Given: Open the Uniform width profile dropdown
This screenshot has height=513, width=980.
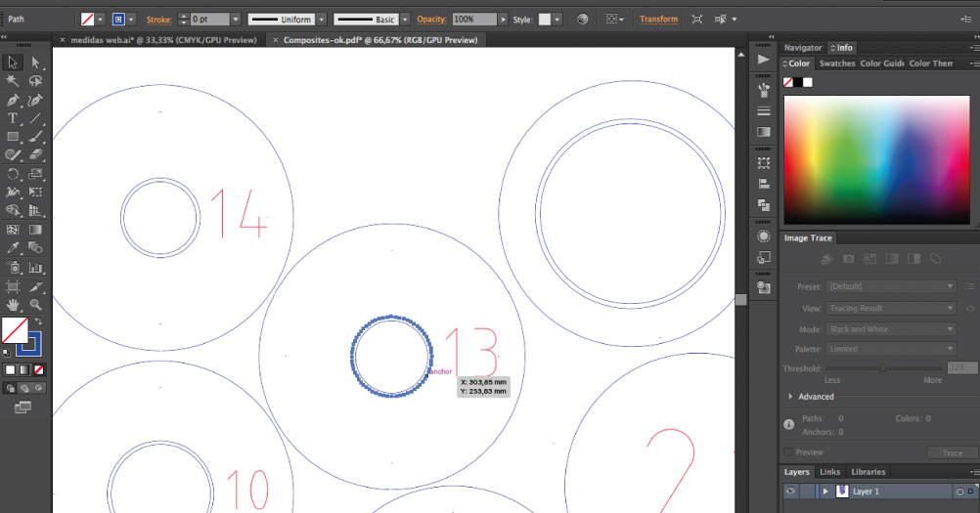Looking at the screenshot, I should (x=321, y=20).
